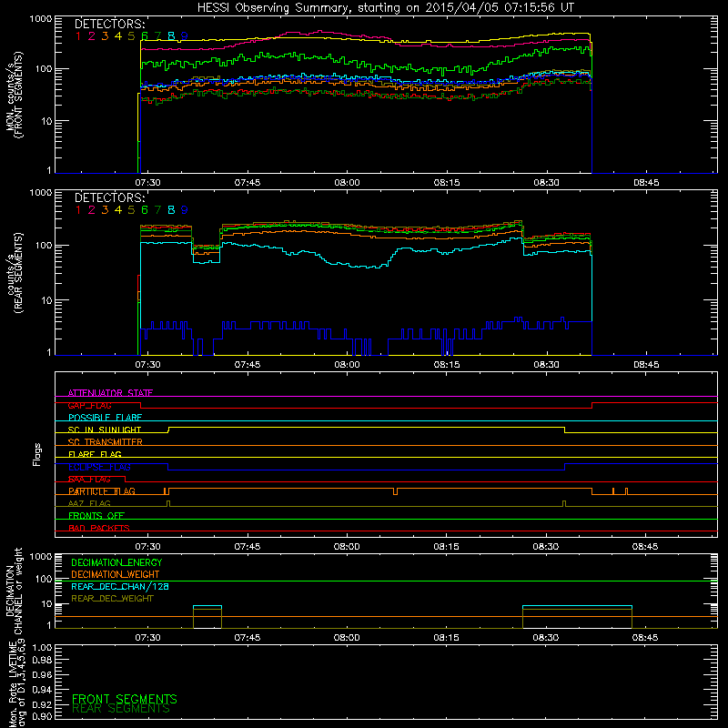Click 07:30 tick under front segments plot
Screen dimensions: 728x728
tap(147, 183)
